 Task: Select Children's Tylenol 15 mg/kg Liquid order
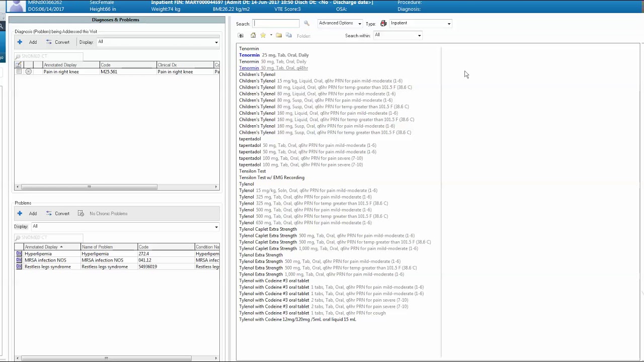(x=320, y=81)
